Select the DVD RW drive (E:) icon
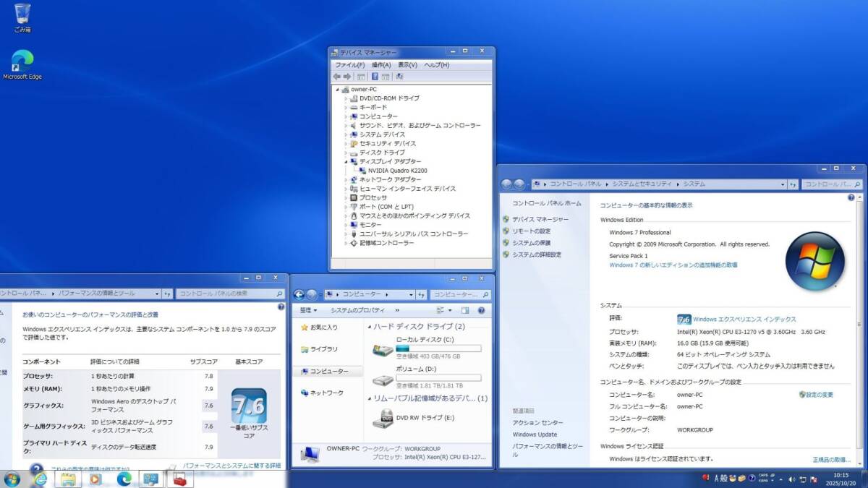The width and height of the screenshot is (868, 488). [383, 418]
